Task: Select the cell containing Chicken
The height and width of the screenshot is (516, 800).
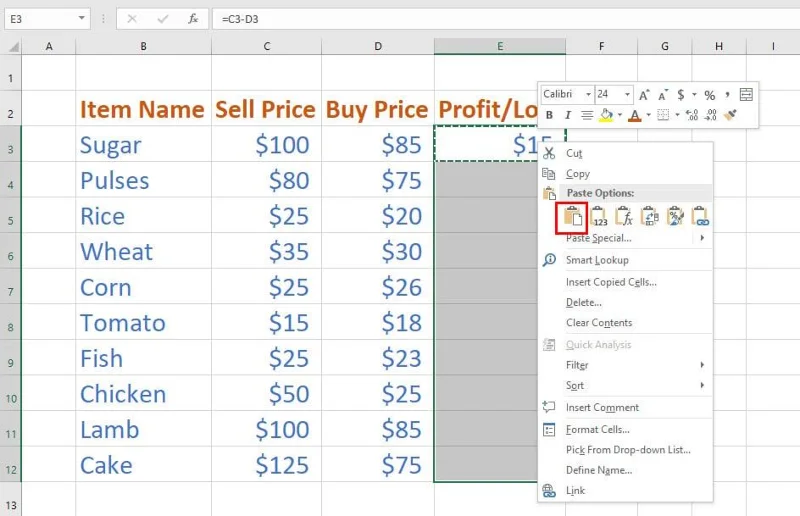Action: pyautogui.click(x=143, y=394)
